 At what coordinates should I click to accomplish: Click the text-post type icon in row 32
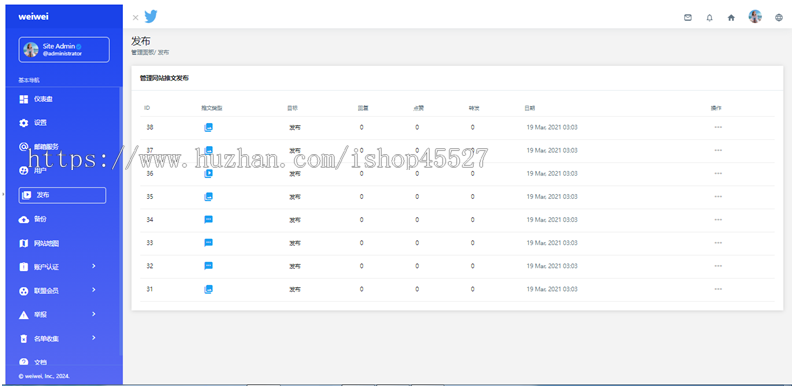(x=208, y=266)
